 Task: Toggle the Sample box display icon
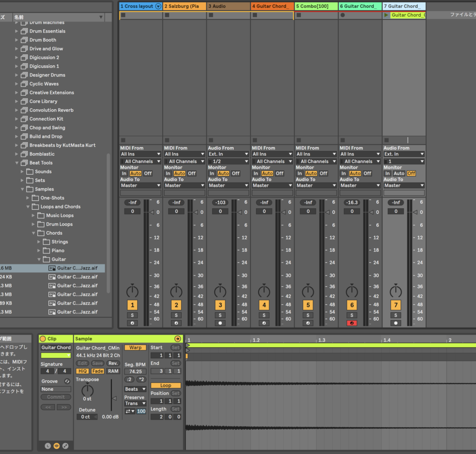click(x=56, y=446)
